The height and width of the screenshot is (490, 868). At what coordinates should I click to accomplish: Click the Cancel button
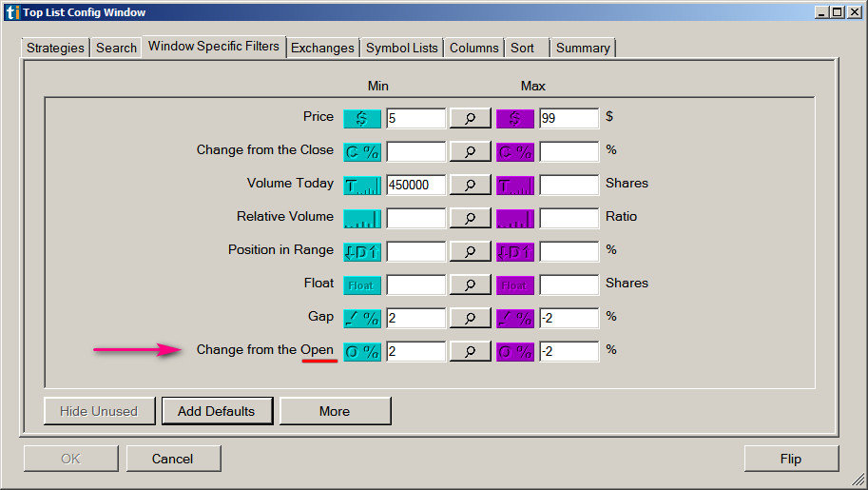pos(173,459)
